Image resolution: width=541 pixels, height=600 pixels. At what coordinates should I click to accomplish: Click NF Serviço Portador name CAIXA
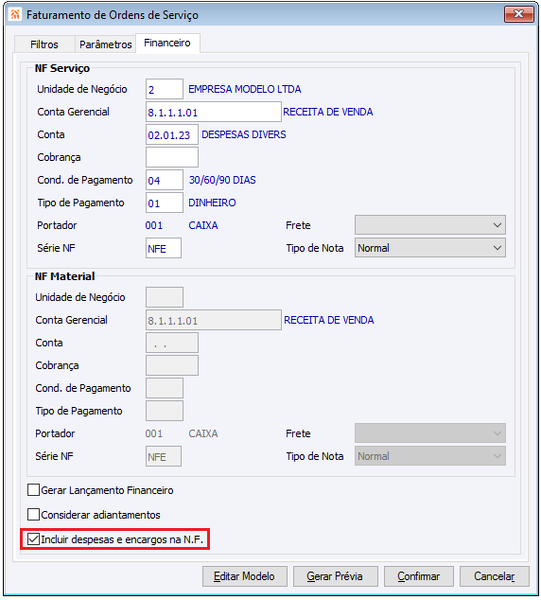tap(203, 225)
